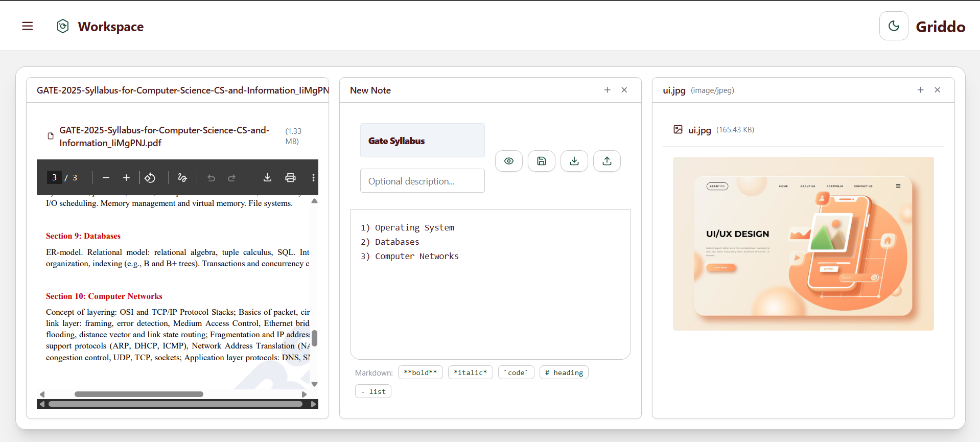The height and width of the screenshot is (442, 980).
Task: Select the PDF draw annotation tool
Action: pos(182,177)
